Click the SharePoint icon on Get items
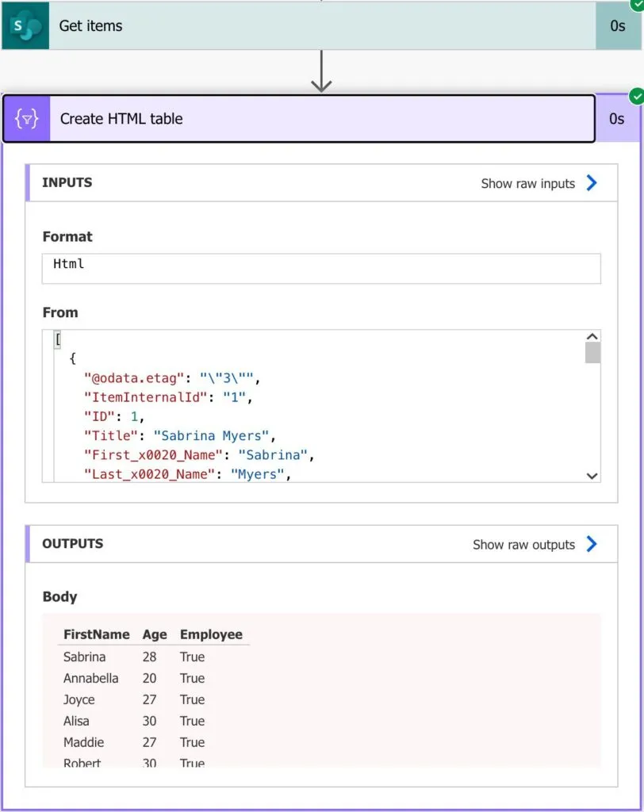The image size is (644, 812). click(25, 25)
